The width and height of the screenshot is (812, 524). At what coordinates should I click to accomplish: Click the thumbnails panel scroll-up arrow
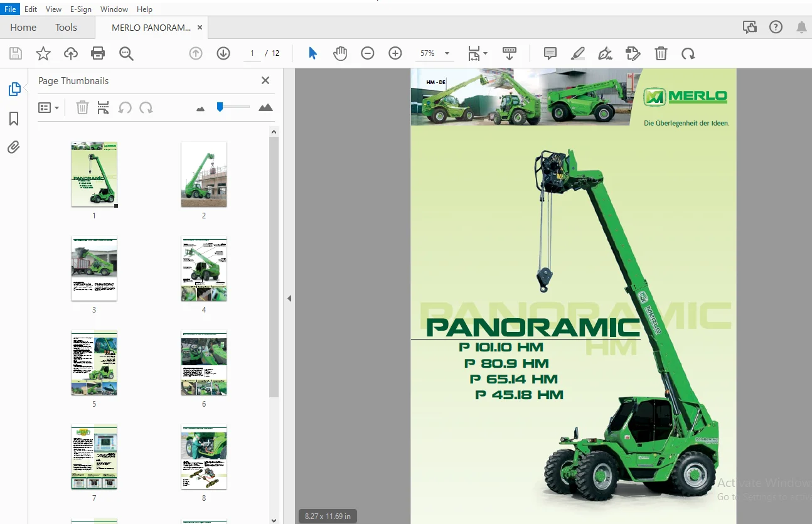[274, 132]
